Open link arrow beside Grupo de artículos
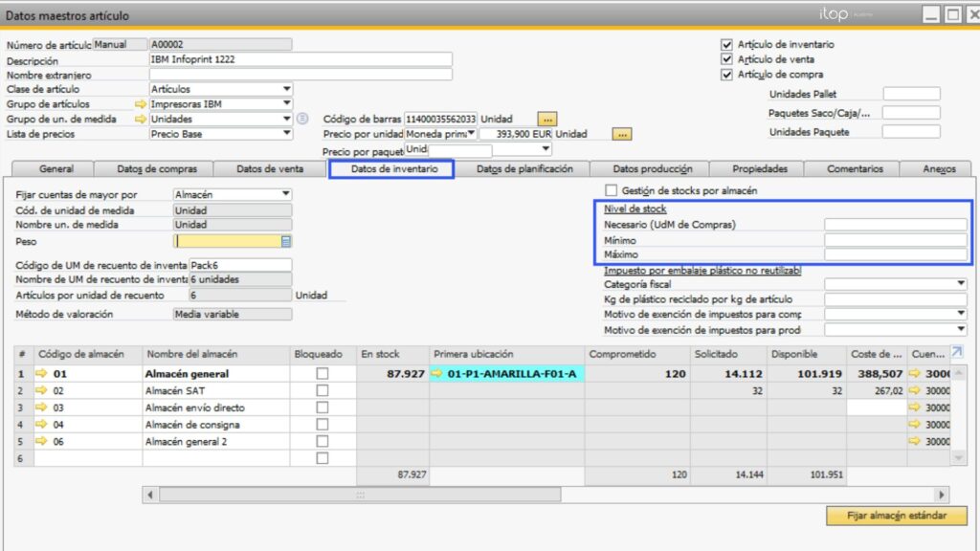The height and width of the screenshot is (551, 980). coord(141,104)
